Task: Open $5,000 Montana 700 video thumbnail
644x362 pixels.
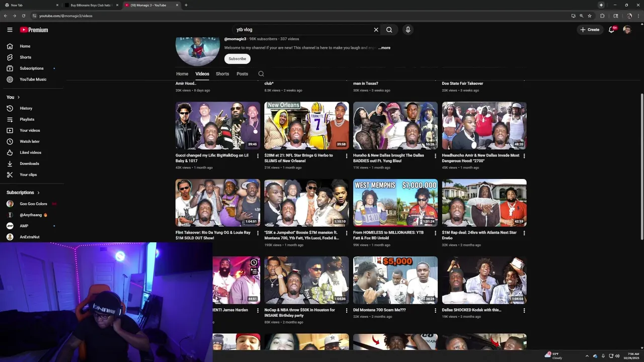Action: click(x=395, y=281)
